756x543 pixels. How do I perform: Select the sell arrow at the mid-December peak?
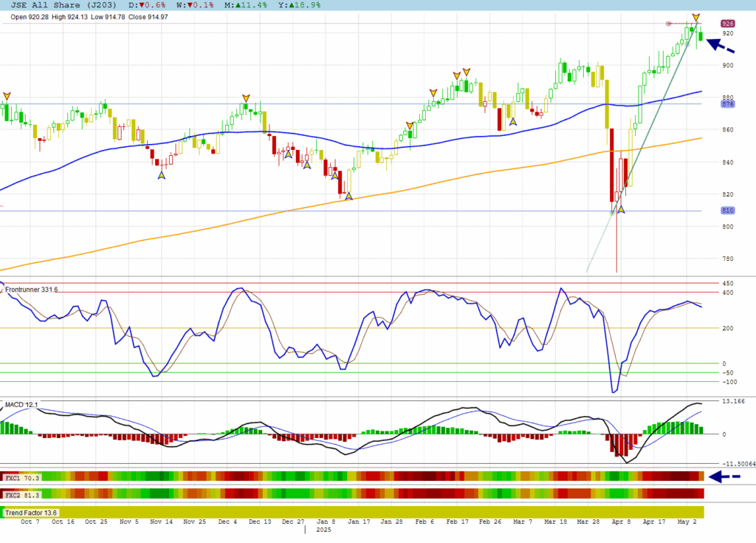pos(246,98)
